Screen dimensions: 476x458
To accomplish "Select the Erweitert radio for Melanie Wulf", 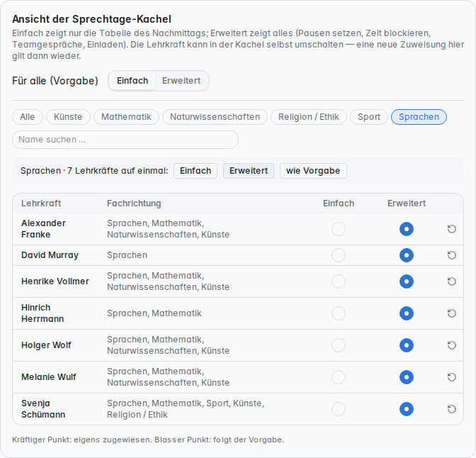I will [407, 377].
